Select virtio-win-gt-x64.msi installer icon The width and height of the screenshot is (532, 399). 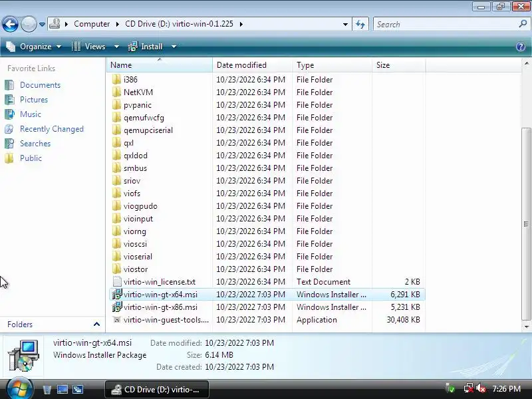coord(117,295)
